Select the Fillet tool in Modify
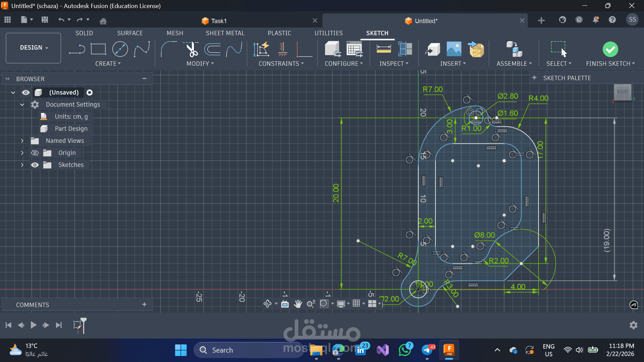Image resolution: width=644 pixels, height=362 pixels. 169,50
